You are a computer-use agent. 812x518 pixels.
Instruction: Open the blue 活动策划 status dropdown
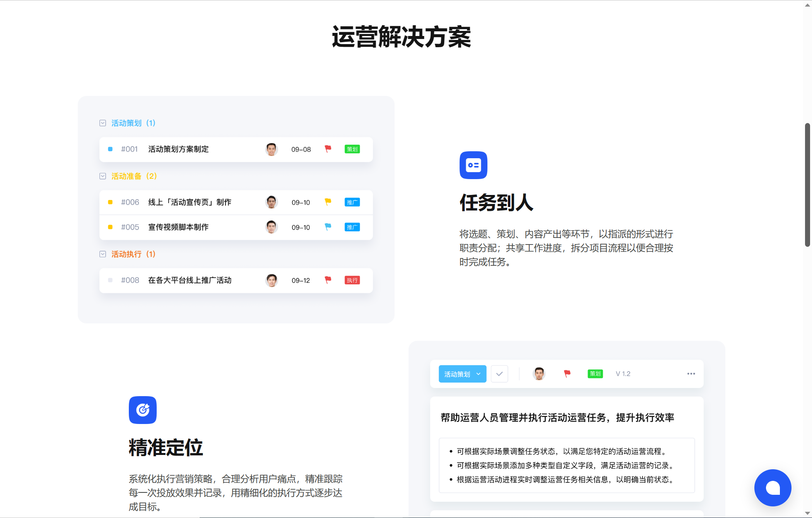(462, 374)
